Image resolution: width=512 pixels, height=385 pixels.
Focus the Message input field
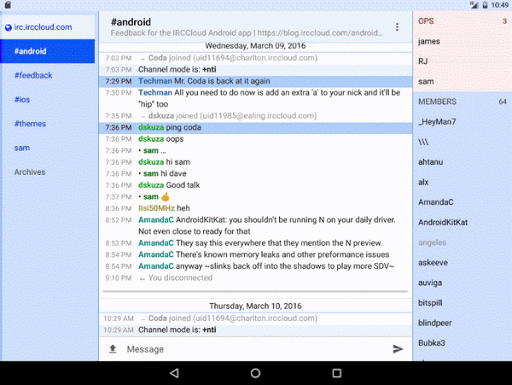tap(255, 349)
